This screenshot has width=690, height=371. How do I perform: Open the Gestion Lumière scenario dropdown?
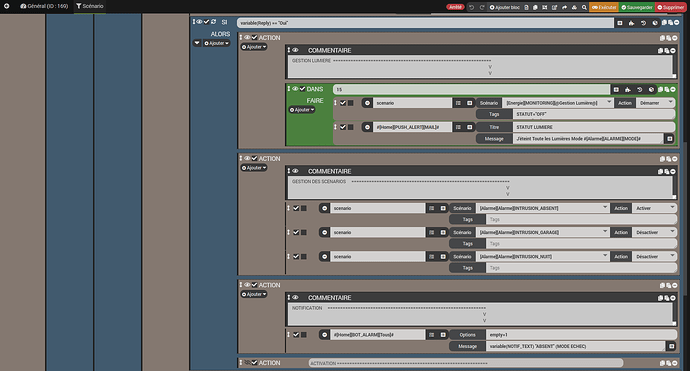558,103
